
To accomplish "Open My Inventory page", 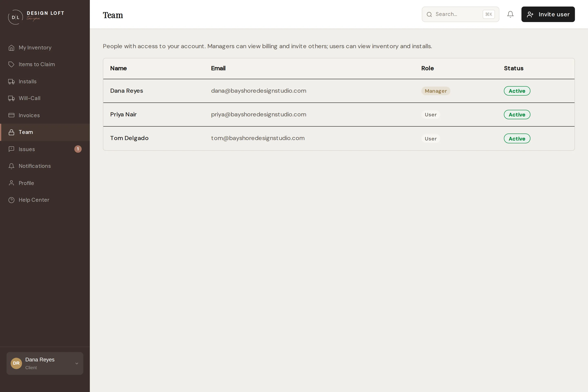I will 45,48.
